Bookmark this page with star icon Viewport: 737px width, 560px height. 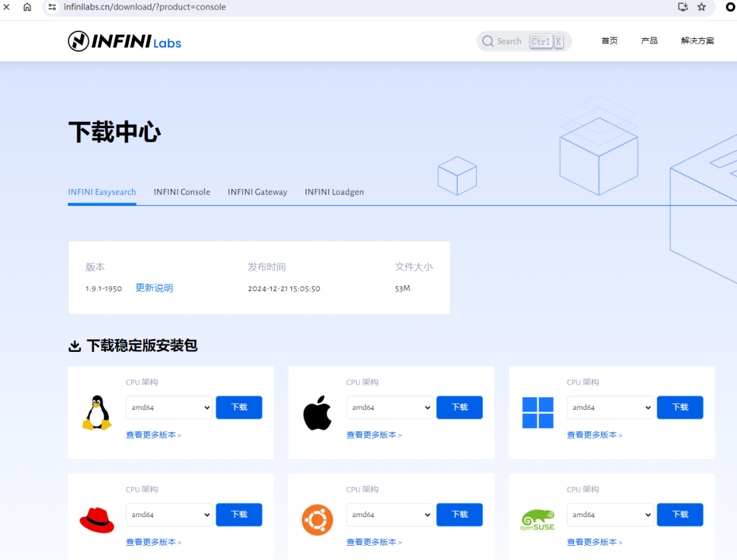pos(702,7)
